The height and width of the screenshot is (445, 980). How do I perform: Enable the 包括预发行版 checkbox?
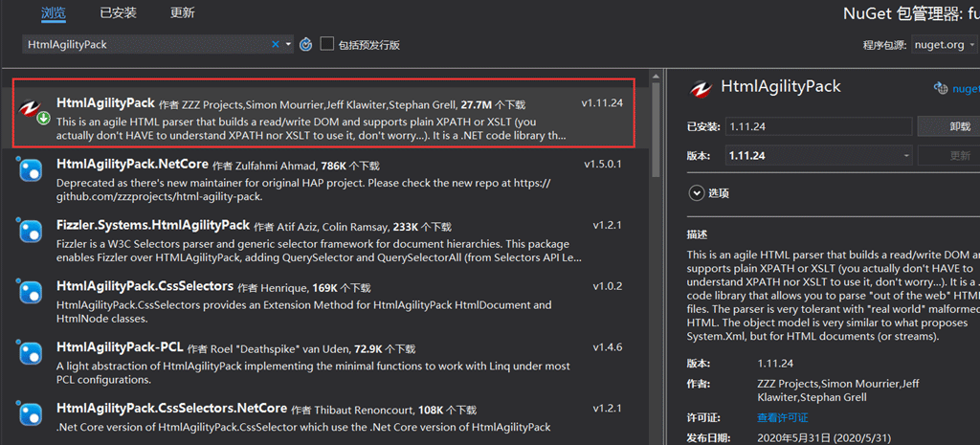tap(327, 44)
